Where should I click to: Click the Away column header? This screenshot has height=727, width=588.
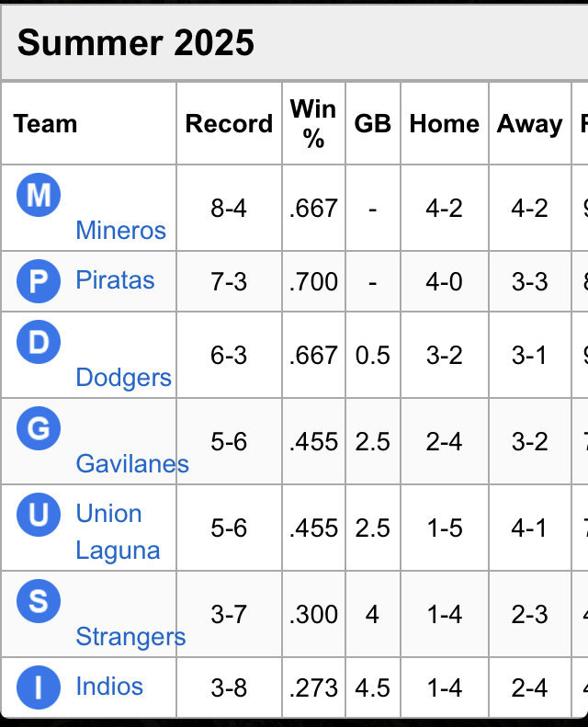(x=529, y=124)
